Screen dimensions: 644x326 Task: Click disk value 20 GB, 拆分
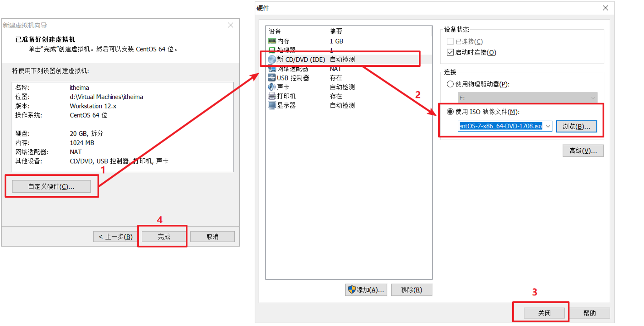[x=86, y=133]
